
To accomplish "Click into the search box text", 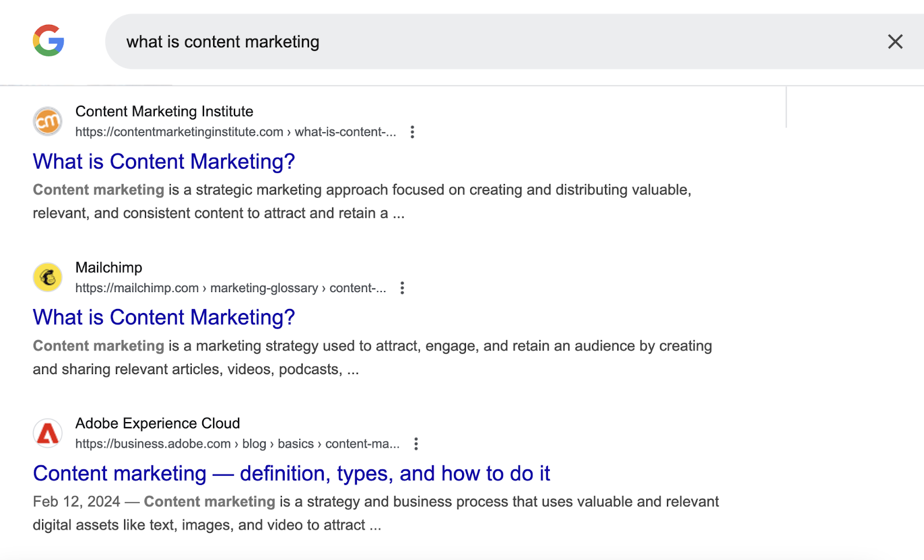I will 223,42.
